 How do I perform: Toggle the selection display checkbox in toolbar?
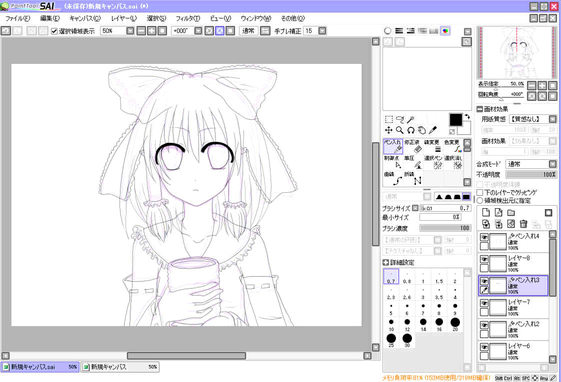tap(54, 31)
